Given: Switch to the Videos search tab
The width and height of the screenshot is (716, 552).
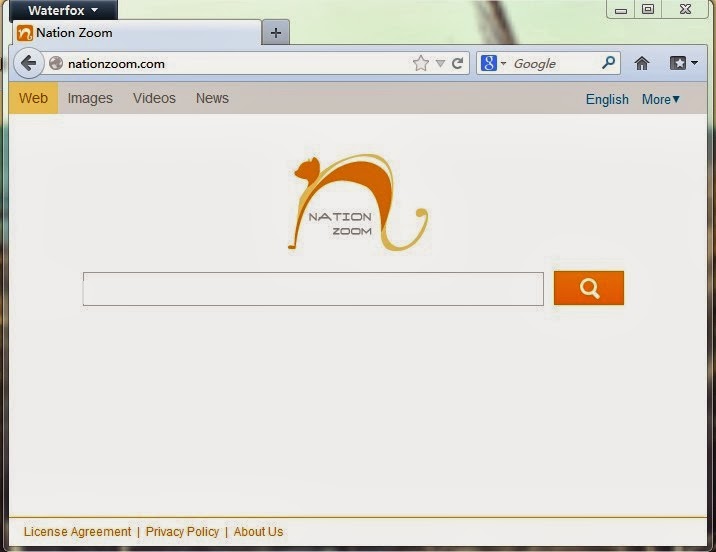Looking at the screenshot, I should tap(154, 98).
